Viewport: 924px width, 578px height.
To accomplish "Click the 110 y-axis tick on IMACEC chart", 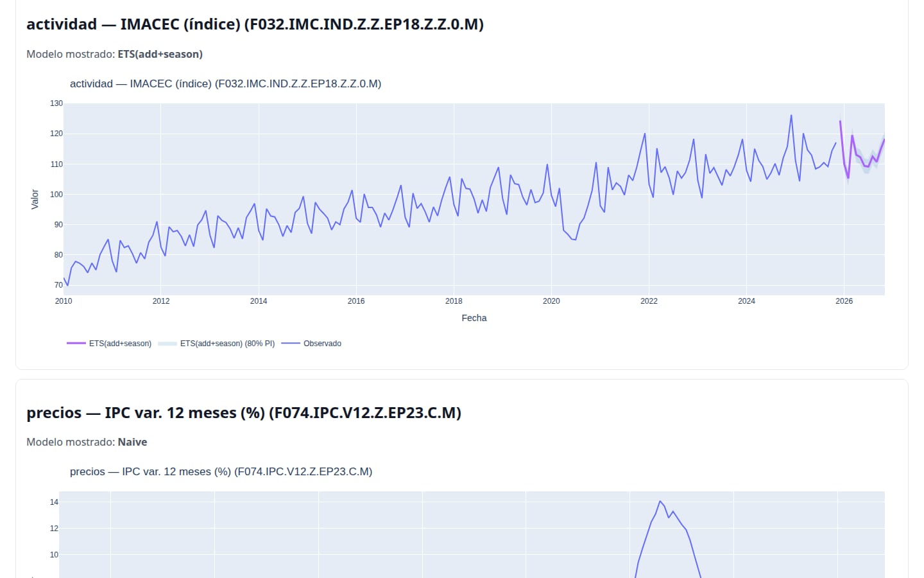I will point(56,164).
